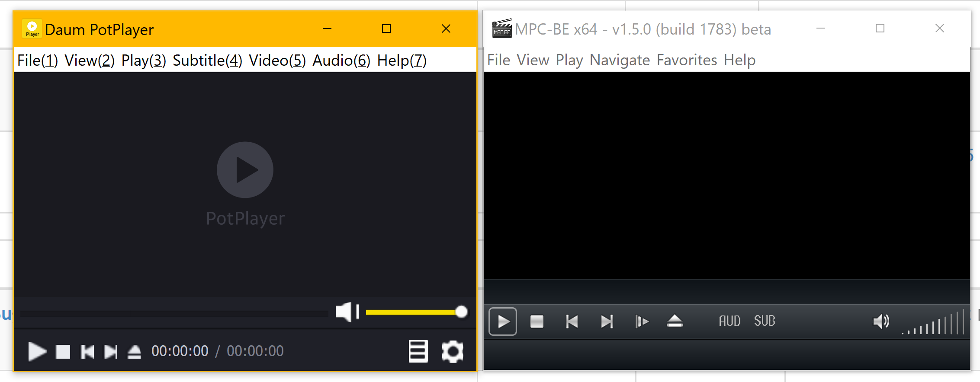This screenshot has height=382, width=980.
Task: Open MPC-BE Play menu
Action: tap(569, 60)
